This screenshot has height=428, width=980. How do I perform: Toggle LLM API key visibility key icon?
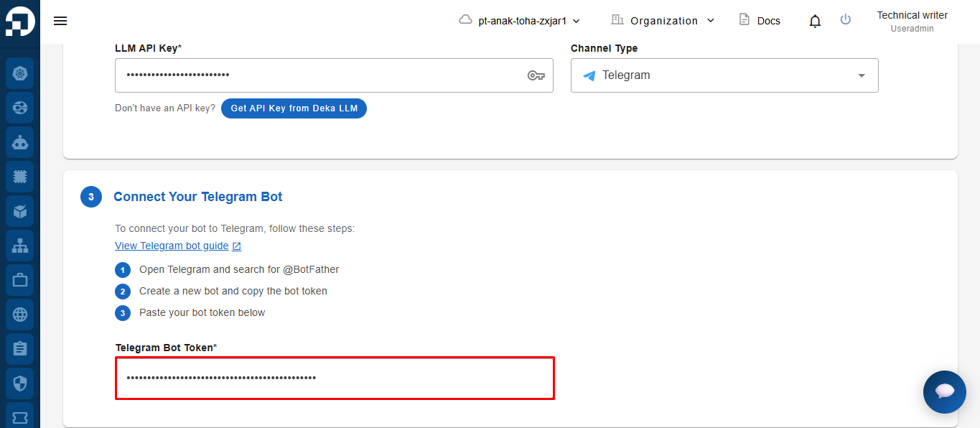click(x=536, y=75)
